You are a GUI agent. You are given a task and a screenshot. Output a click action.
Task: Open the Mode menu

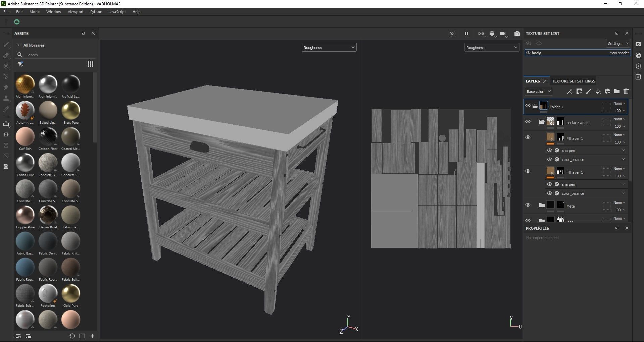[x=35, y=12]
